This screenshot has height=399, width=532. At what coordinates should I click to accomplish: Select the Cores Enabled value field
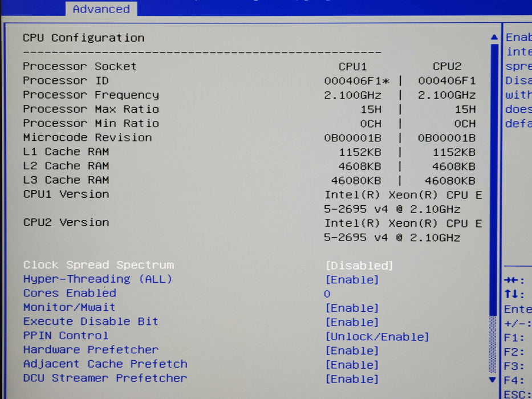point(327,294)
